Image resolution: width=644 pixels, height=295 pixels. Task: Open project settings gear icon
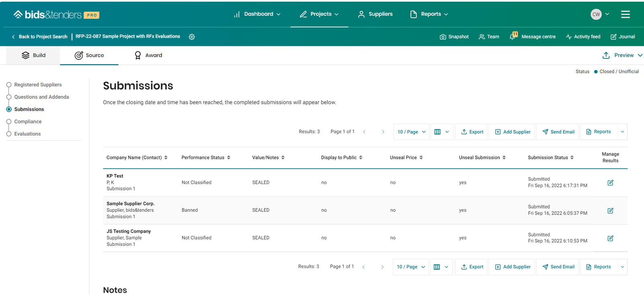pos(192,37)
